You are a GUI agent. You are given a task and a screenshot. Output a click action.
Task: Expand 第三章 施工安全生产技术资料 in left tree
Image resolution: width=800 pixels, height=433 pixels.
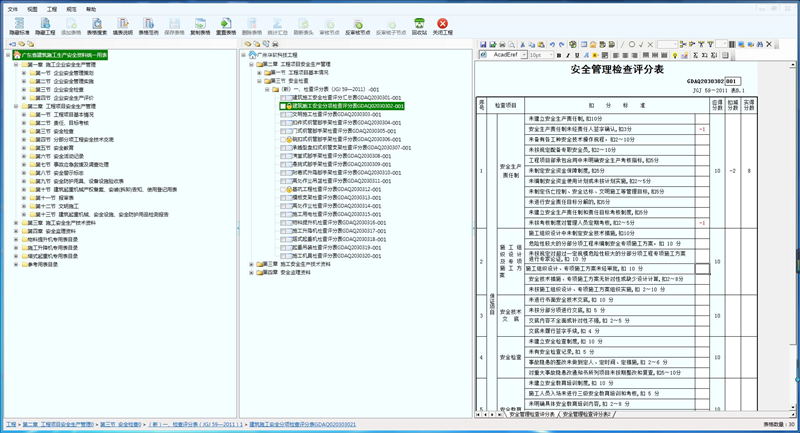coord(16,223)
